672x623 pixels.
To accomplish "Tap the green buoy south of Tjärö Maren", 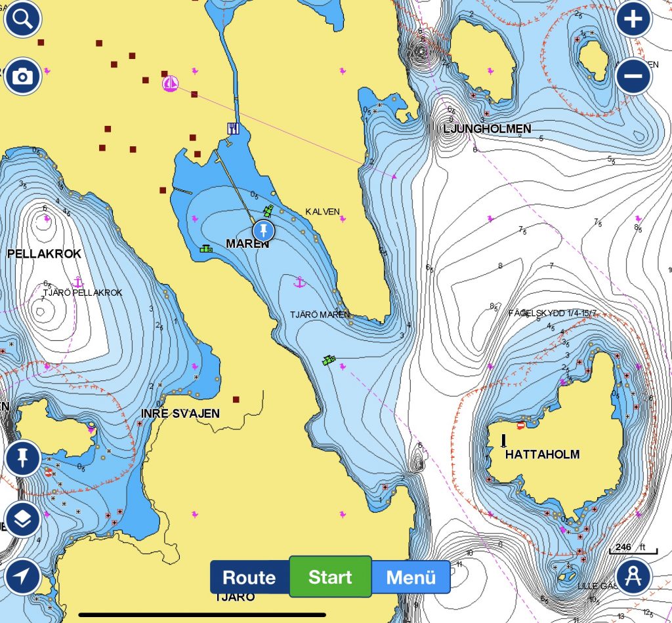I will click(329, 359).
